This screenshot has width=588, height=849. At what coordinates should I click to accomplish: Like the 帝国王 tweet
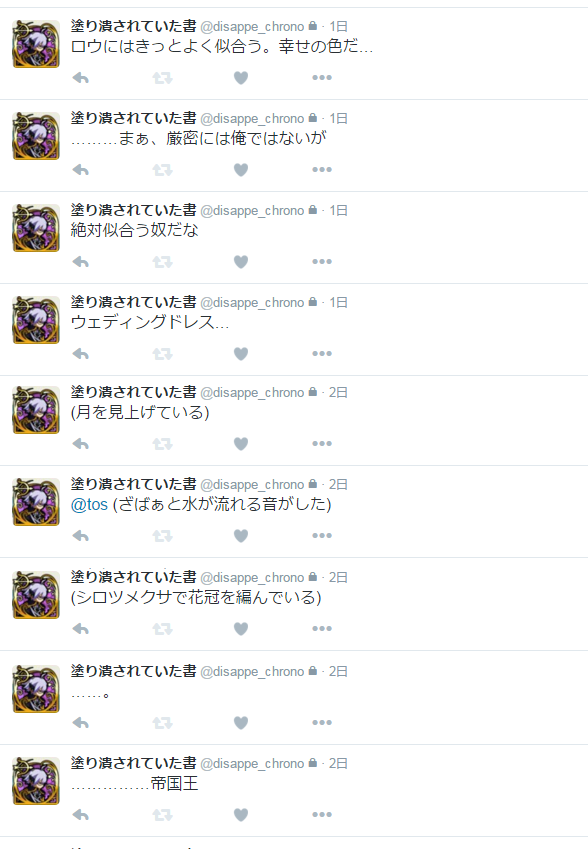(241, 815)
